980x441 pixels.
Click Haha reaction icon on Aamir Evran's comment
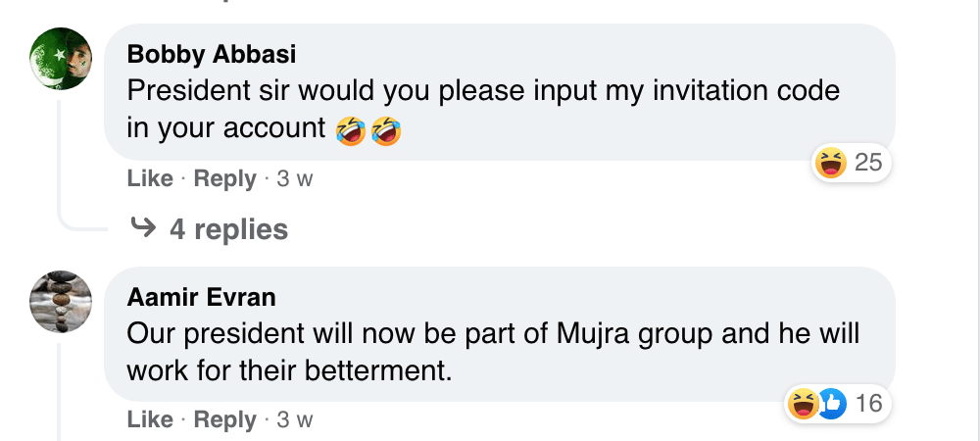pyautogui.click(x=804, y=402)
